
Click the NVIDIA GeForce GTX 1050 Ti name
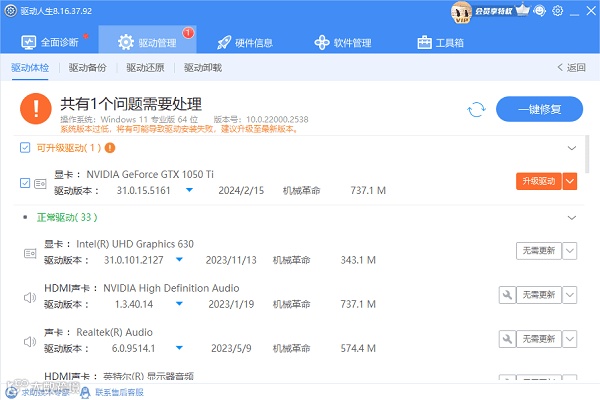pyautogui.click(x=150, y=174)
